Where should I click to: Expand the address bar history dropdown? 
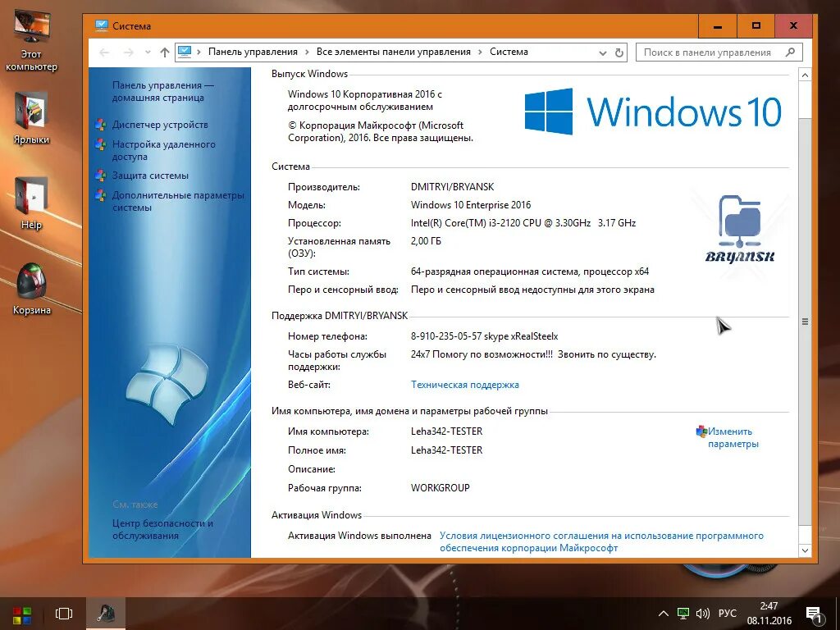pyautogui.click(x=603, y=52)
